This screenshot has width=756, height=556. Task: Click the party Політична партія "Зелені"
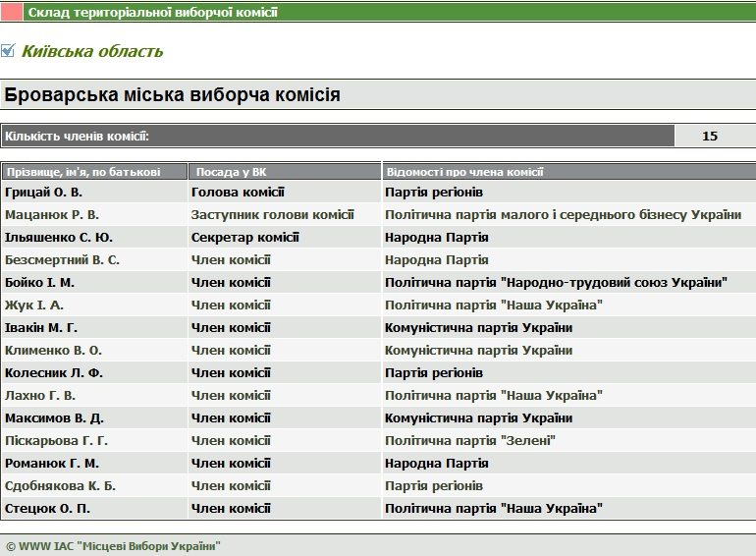point(470,441)
